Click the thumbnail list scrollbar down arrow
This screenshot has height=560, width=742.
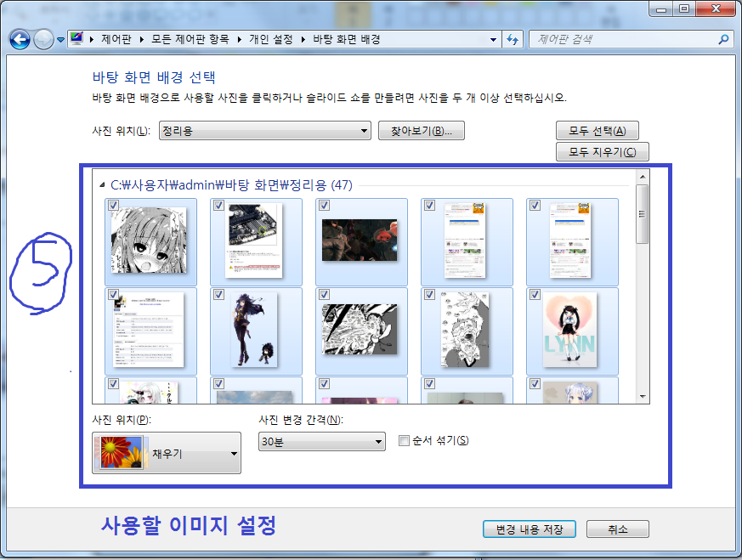[x=643, y=397]
